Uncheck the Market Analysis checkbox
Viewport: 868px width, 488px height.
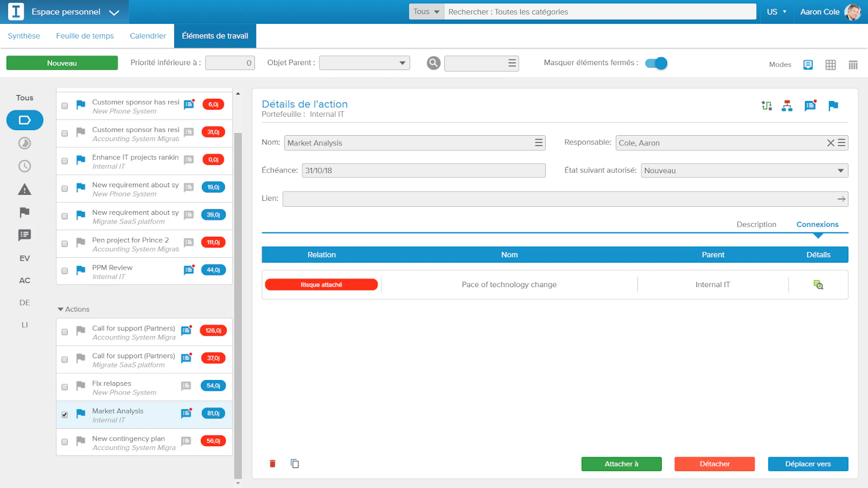coord(65,415)
